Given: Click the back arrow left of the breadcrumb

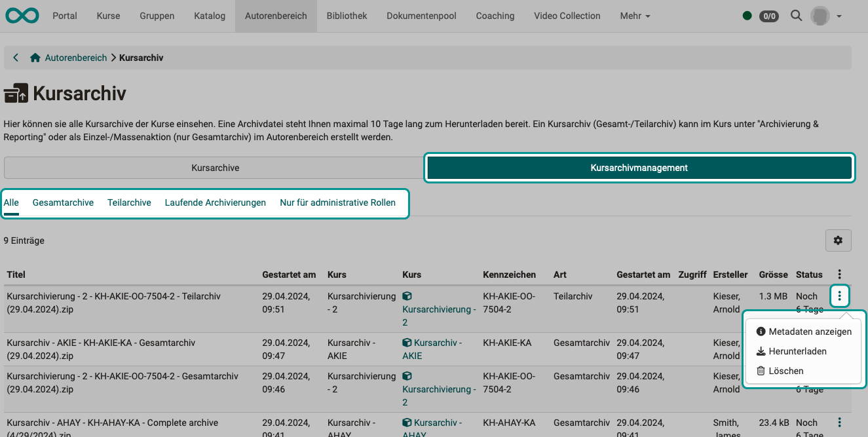Looking at the screenshot, I should pyautogui.click(x=15, y=57).
